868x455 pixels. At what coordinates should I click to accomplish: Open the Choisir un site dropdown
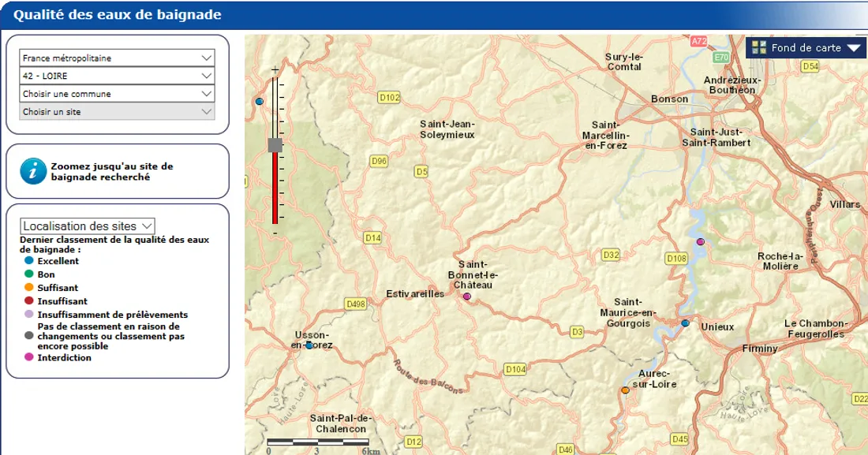(x=117, y=112)
